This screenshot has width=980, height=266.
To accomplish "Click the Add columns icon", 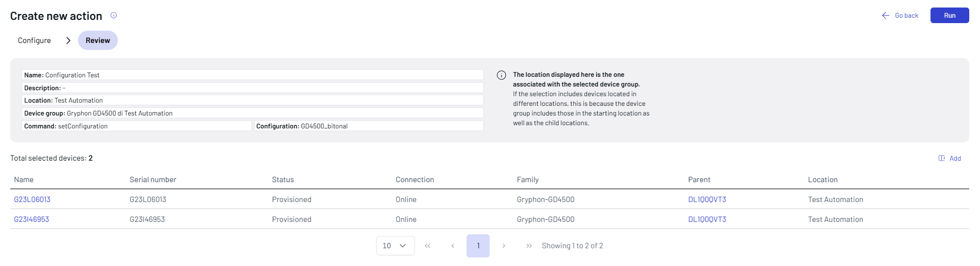I will [942, 159].
